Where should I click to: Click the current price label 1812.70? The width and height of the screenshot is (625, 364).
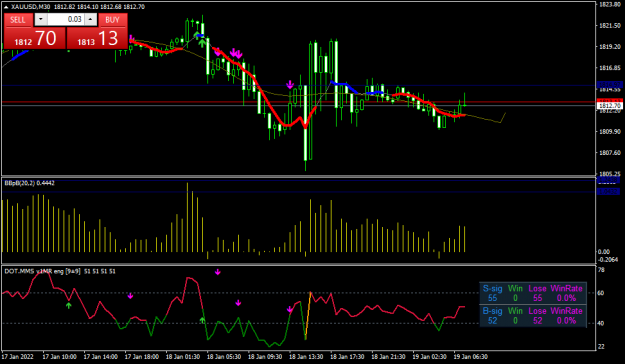pyautogui.click(x=609, y=106)
